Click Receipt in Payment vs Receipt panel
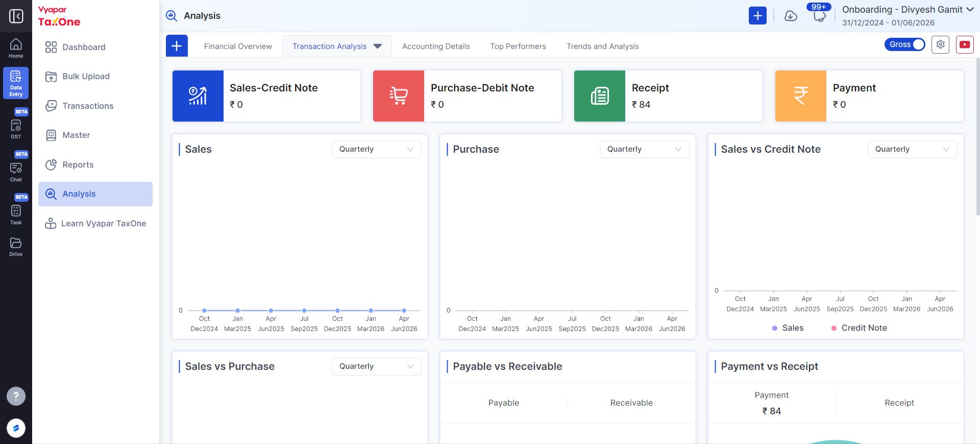This screenshot has width=980, height=444. (x=899, y=403)
